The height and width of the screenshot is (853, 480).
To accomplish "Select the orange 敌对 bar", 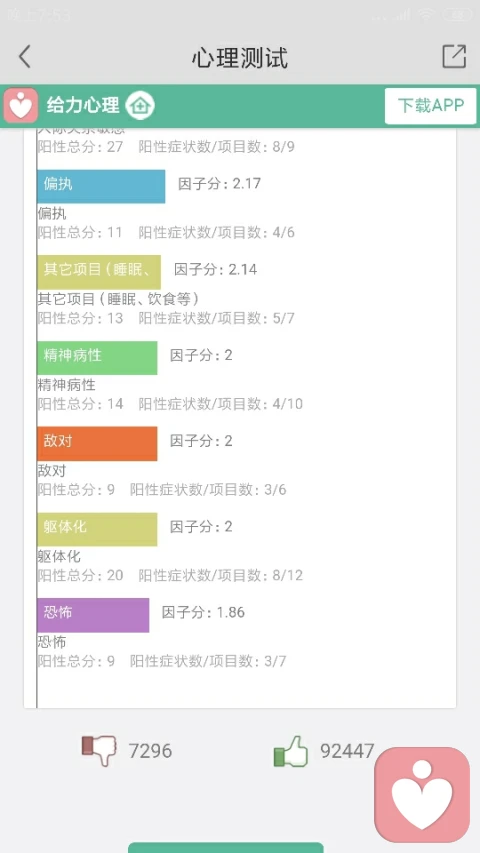I will point(97,443).
